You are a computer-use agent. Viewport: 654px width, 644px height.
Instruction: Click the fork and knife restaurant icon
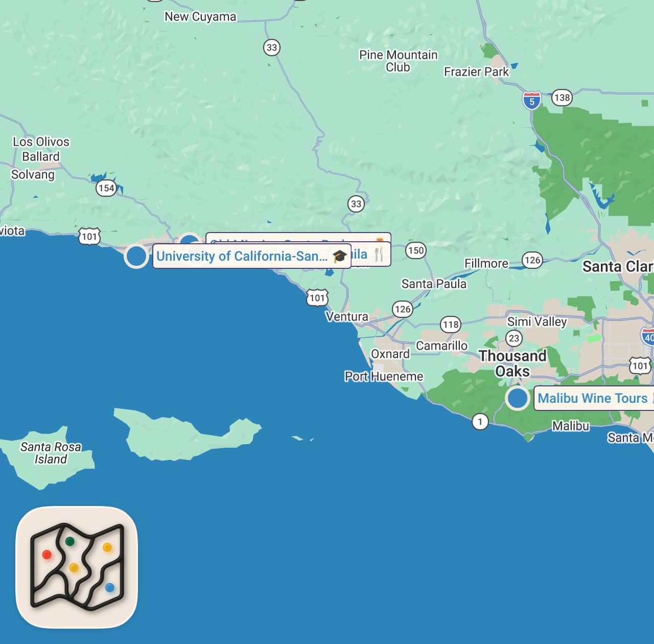[379, 255]
